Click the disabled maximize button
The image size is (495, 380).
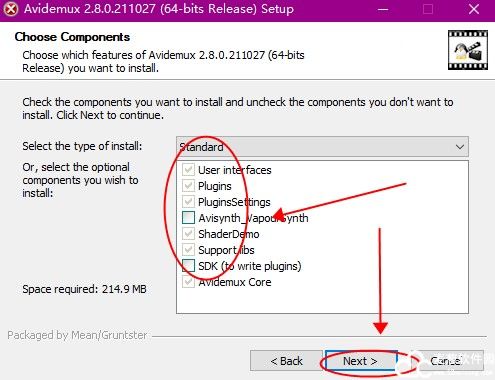point(428,9)
